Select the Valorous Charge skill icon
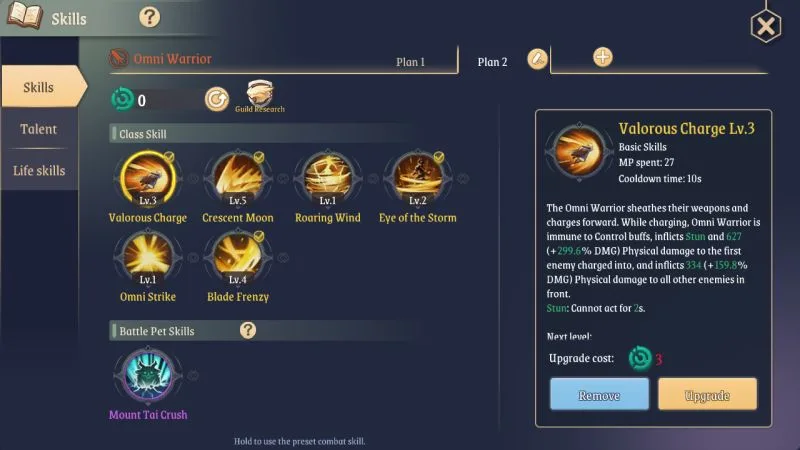The image size is (800, 450). 148,178
